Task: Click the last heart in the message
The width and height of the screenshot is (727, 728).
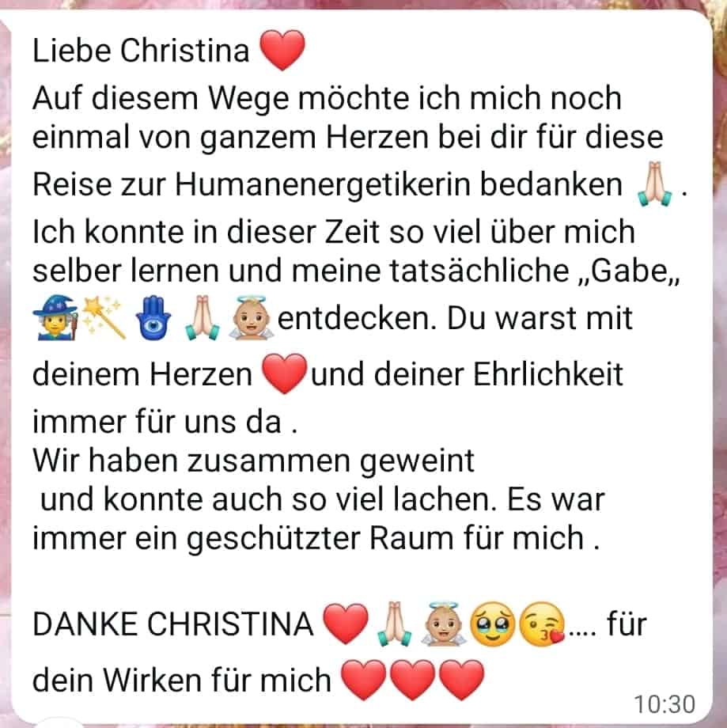Action: 461,680
